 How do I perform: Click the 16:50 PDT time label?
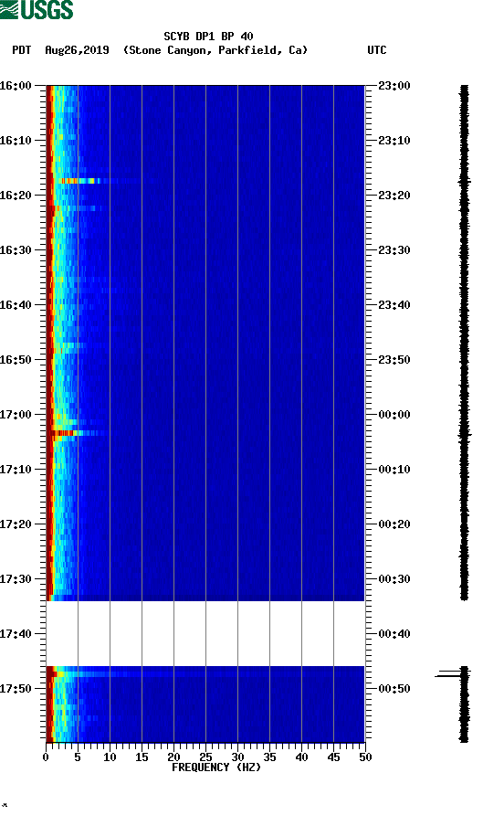16,360
